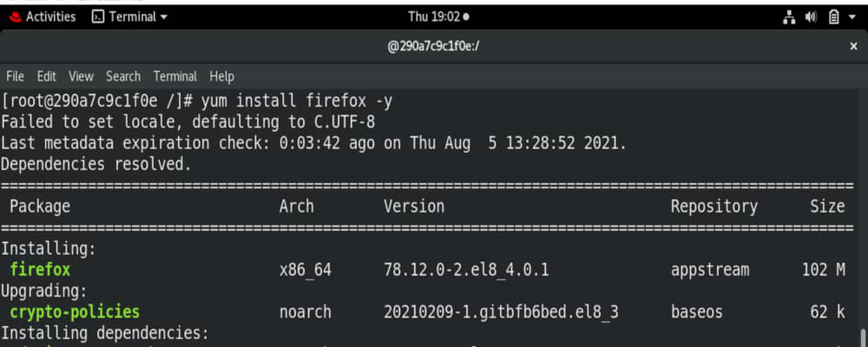Open the Help menu
Viewport: 868px width, 347px height.
click(221, 76)
